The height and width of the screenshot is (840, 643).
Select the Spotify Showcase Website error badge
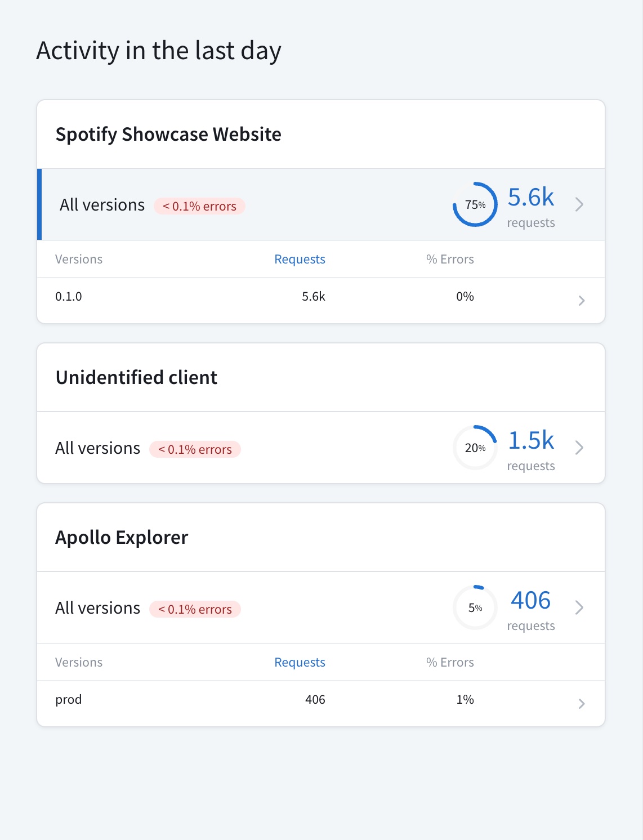tap(200, 206)
